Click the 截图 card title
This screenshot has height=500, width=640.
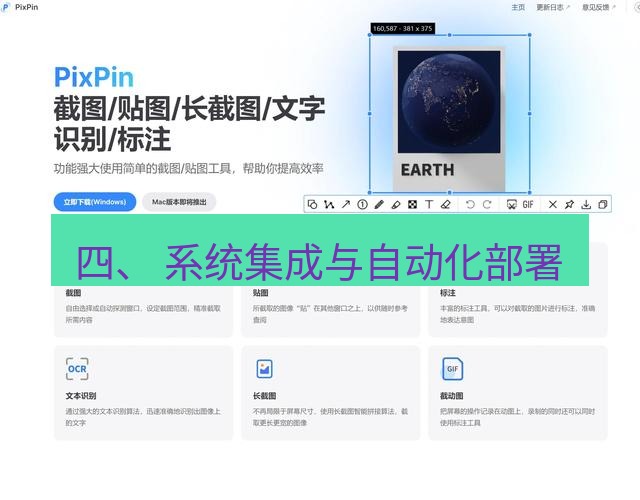tap(73, 293)
